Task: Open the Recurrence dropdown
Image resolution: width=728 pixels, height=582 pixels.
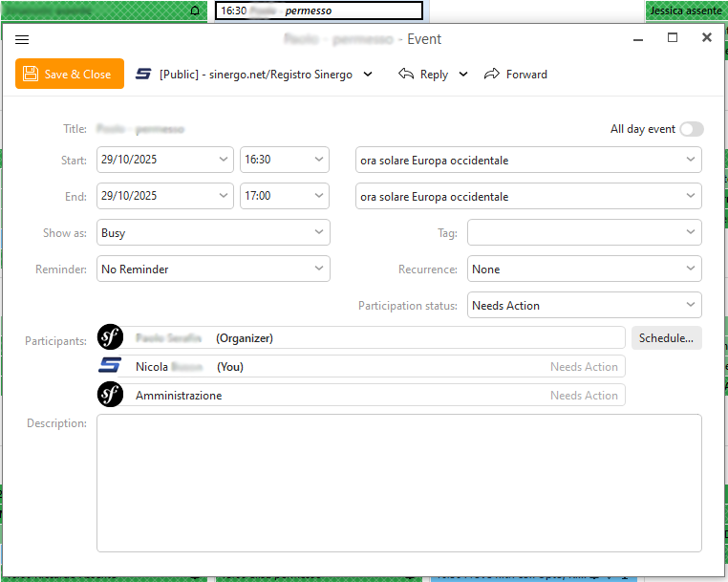Action: coord(584,269)
